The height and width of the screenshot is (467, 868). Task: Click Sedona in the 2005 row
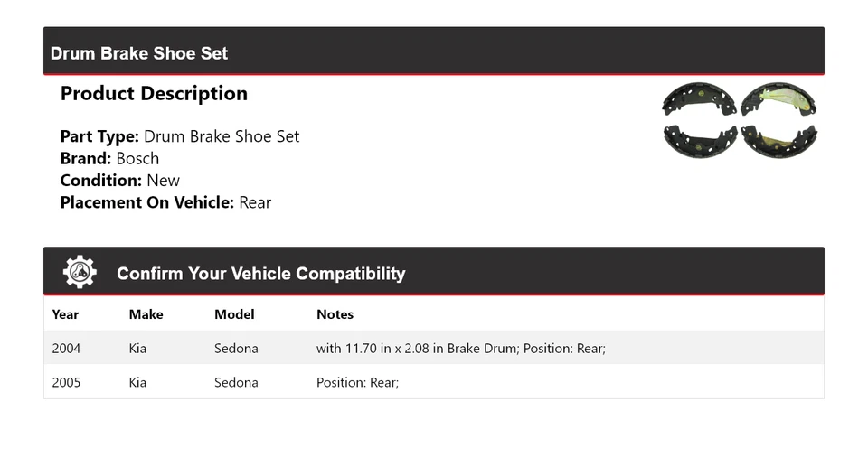tap(236, 382)
